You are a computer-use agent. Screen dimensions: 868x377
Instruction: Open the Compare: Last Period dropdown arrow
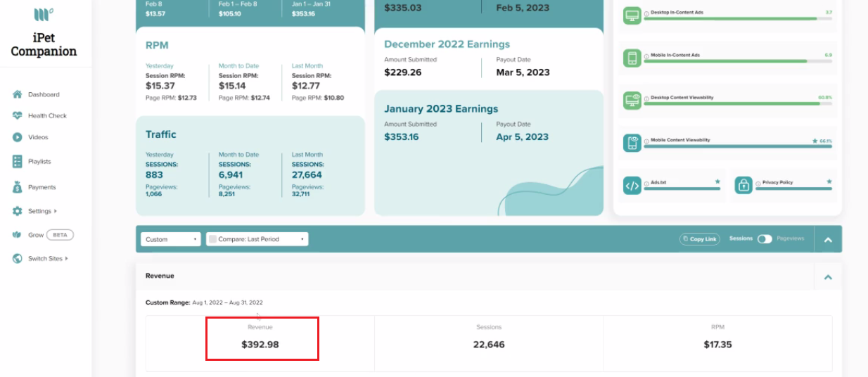point(302,239)
